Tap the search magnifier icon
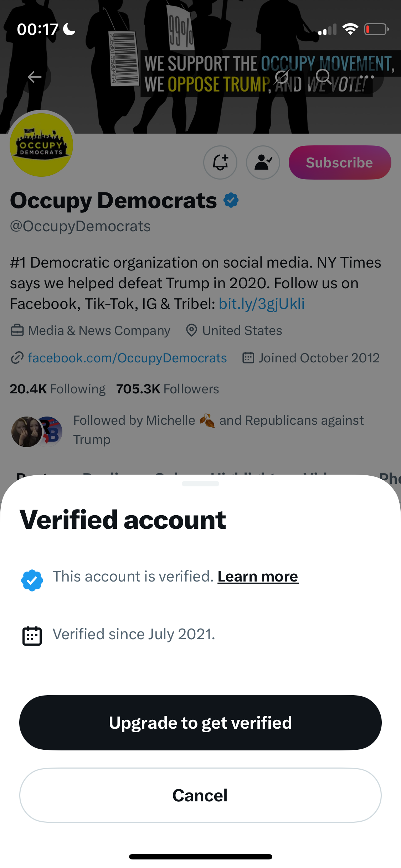 pos(323,77)
